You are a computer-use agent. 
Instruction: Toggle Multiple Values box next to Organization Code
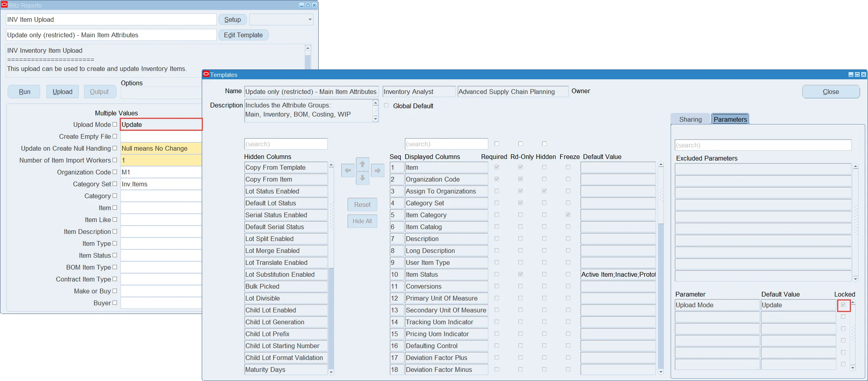coord(115,172)
